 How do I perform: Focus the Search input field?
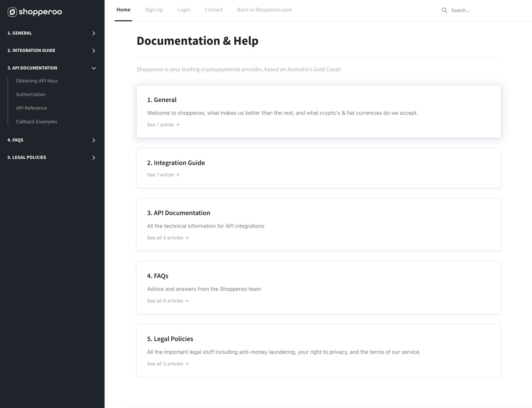click(473, 10)
